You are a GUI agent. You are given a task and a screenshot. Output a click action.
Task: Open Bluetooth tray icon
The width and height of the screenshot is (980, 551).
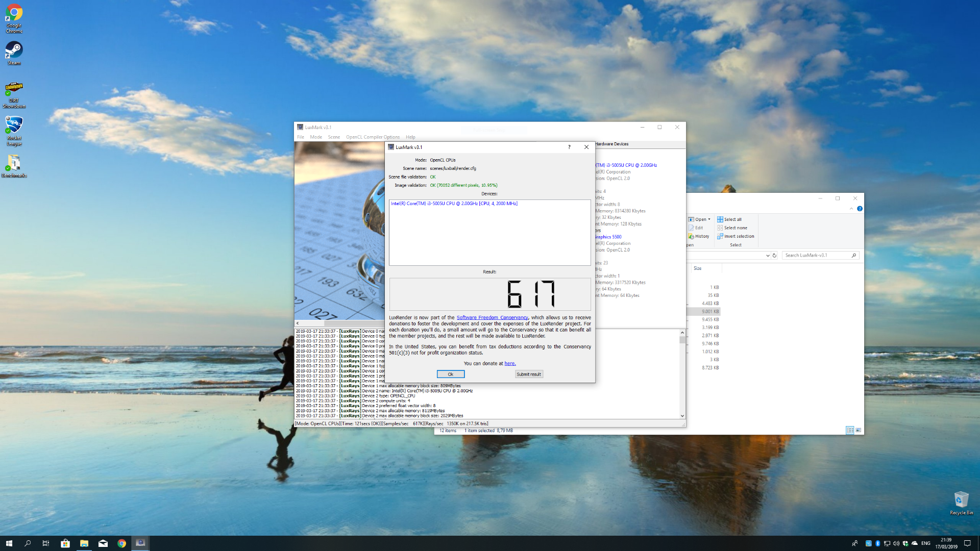click(877, 543)
